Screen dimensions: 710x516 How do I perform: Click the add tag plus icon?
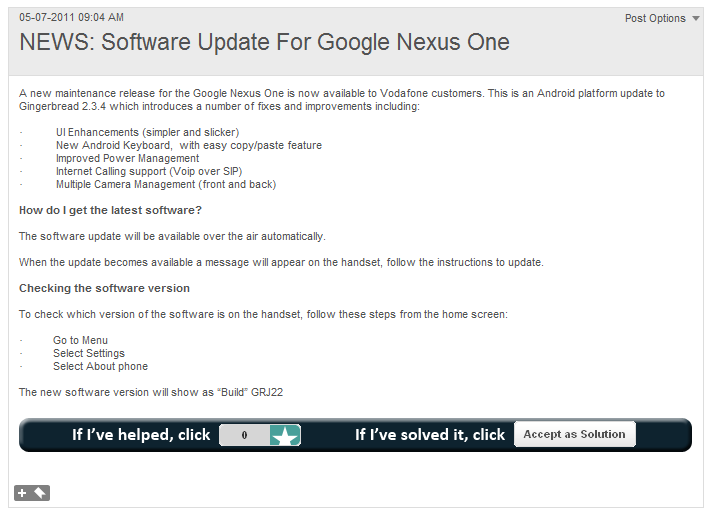(x=23, y=492)
